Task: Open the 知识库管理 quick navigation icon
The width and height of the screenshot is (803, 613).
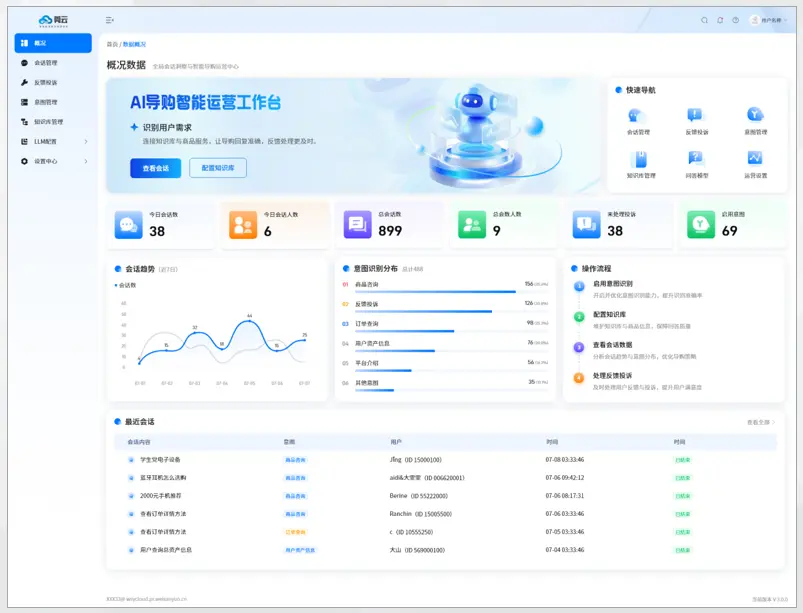Action: (638, 159)
